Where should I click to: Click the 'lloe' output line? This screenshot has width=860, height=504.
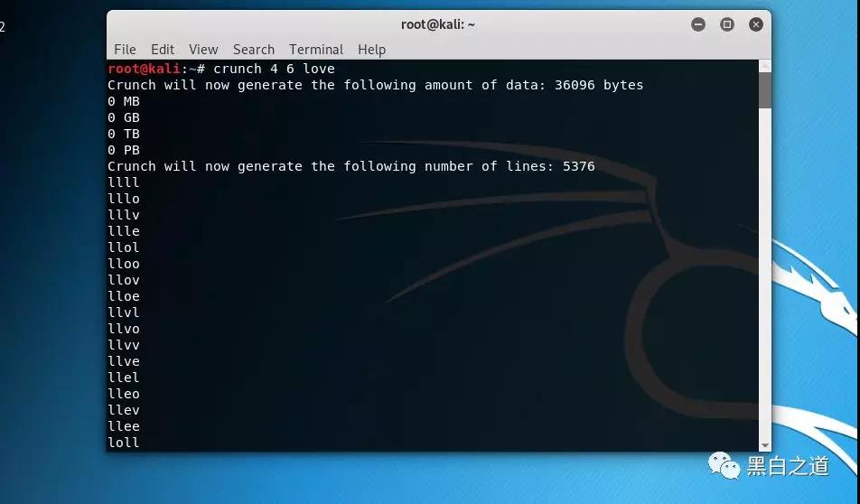click(x=124, y=296)
